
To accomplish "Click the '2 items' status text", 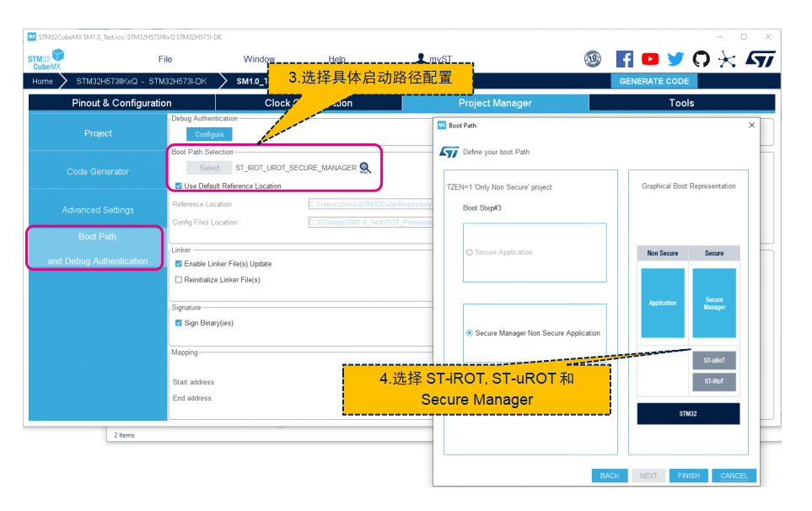I will (124, 435).
